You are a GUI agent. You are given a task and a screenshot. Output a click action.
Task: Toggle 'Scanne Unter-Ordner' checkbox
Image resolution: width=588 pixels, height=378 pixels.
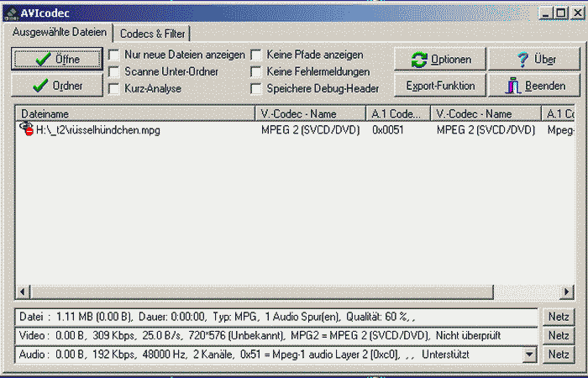point(113,71)
